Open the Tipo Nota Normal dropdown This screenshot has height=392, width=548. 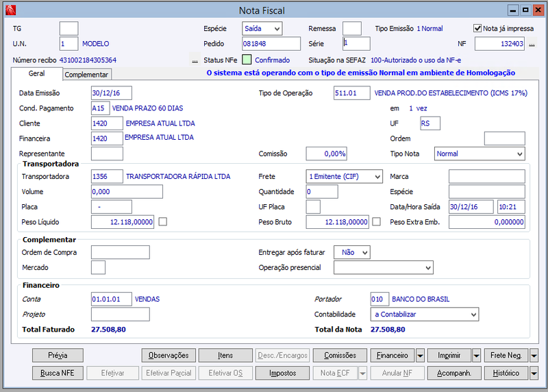tap(480, 154)
